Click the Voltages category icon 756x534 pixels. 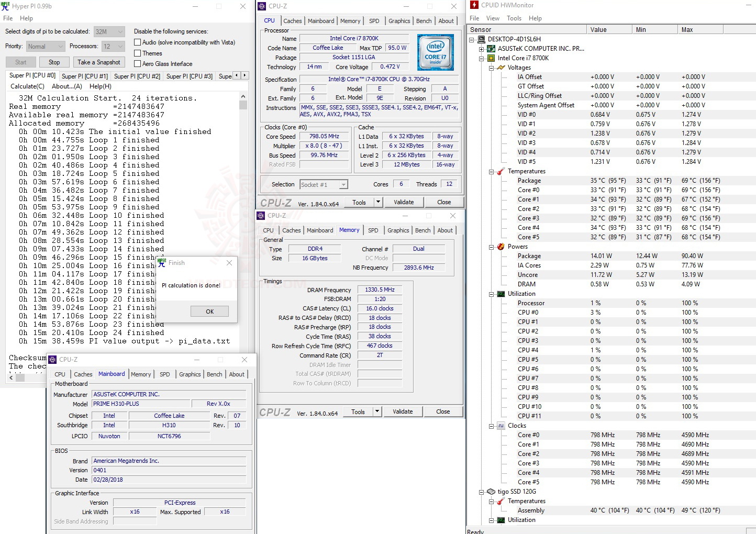click(501, 68)
